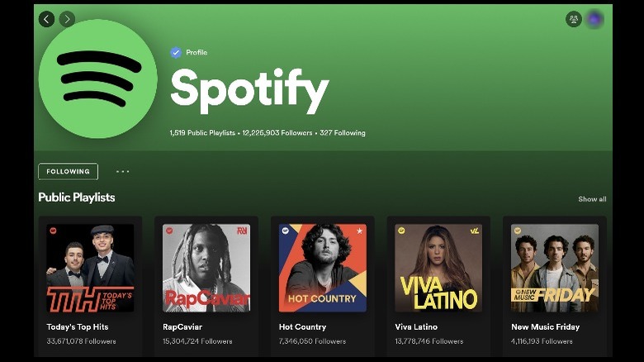Image resolution: width=644 pixels, height=362 pixels.
Task: Click the 15,304,724 Followers text
Action: click(197, 341)
